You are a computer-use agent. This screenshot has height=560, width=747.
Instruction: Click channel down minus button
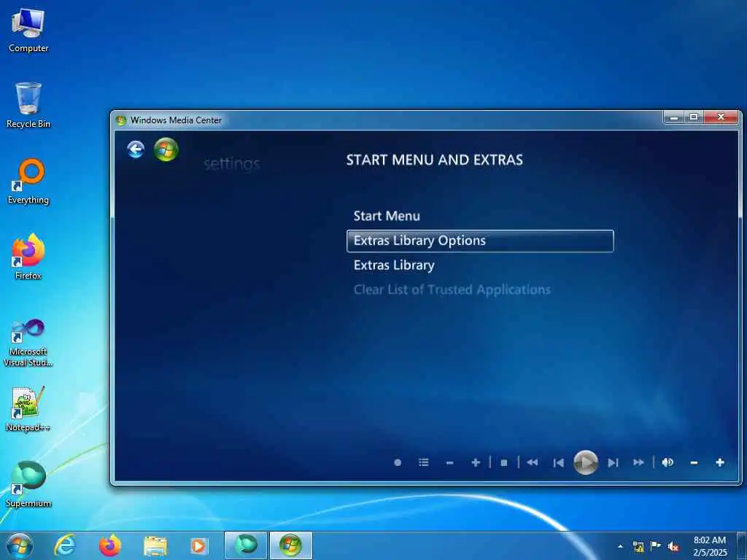449,462
